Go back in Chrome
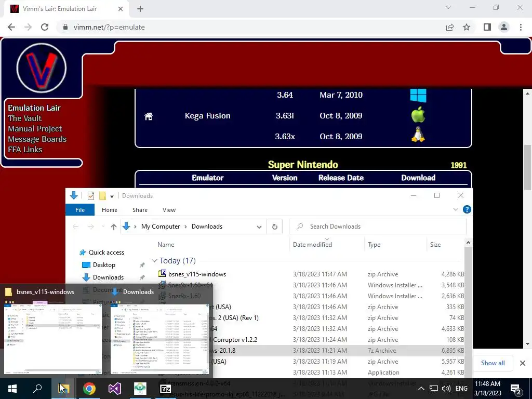 [x=11, y=27]
